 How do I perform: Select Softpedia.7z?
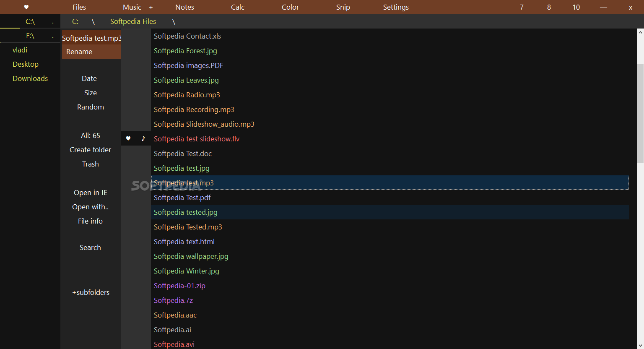click(x=173, y=300)
